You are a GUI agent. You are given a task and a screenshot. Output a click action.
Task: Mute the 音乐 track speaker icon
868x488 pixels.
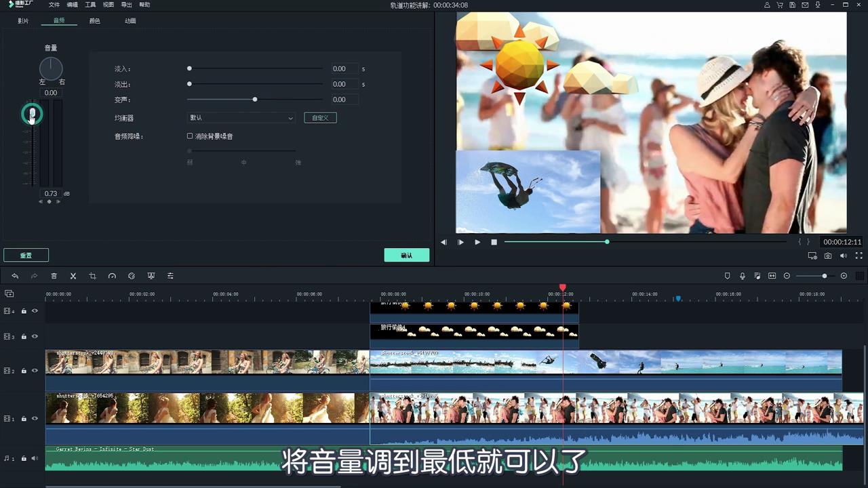coord(34,457)
